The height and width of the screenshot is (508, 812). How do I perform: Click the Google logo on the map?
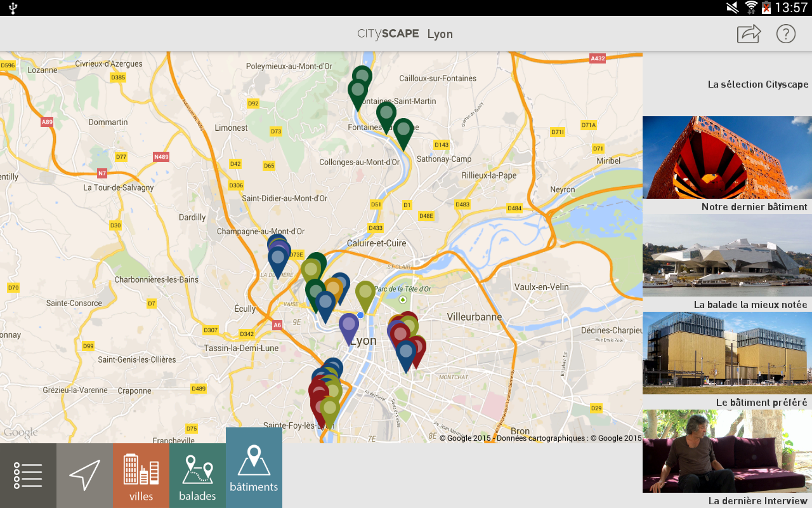click(x=20, y=433)
